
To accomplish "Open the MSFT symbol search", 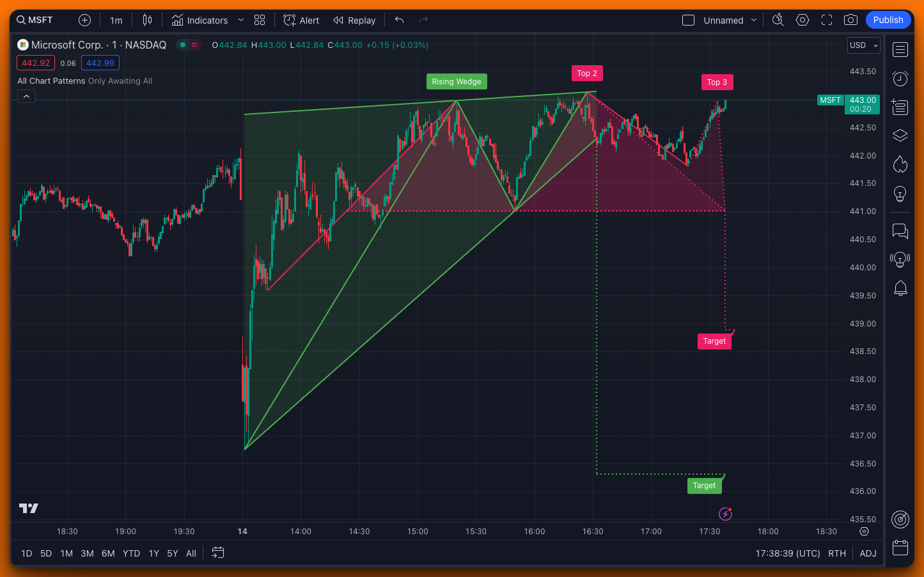I will [x=35, y=20].
